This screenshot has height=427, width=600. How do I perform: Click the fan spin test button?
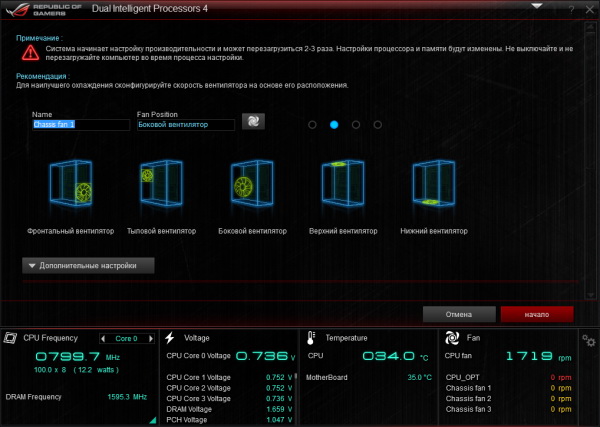(x=253, y=121)
